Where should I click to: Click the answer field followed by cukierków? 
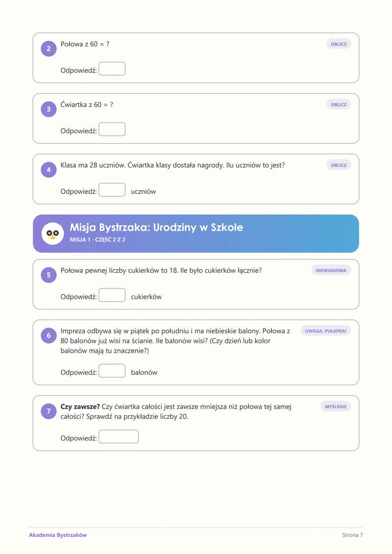[x=112, y=295]
